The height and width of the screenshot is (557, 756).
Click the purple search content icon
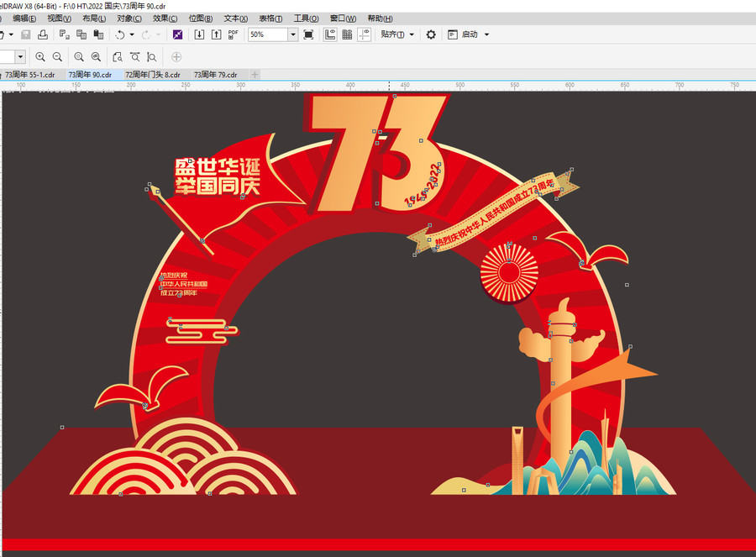pyautogui.click(x=177, y=34)
